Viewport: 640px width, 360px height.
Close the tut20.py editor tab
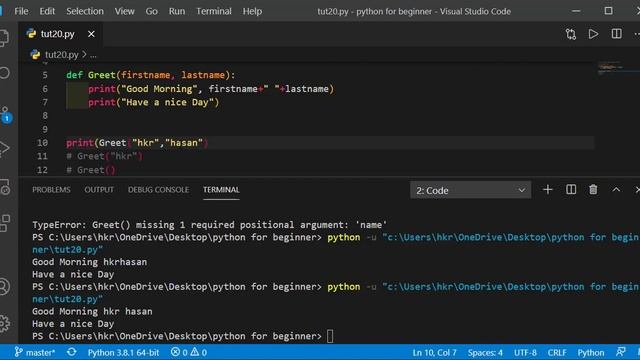point(91,34)
